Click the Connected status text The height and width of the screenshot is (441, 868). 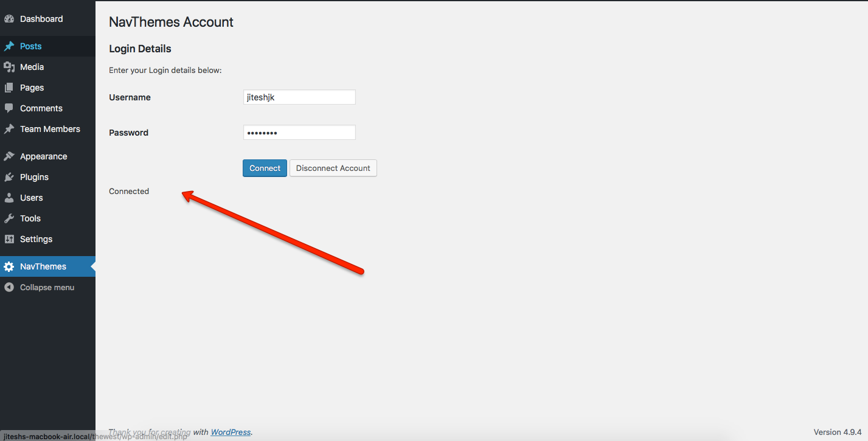point(129,191)
